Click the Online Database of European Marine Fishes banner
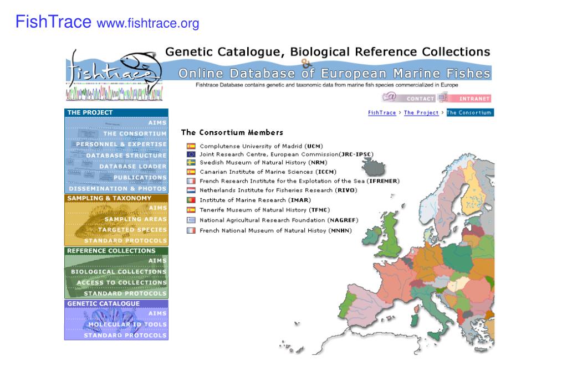The width and height of the screenshot is (567, 392). pyautogui.click(x=334, y=73)
